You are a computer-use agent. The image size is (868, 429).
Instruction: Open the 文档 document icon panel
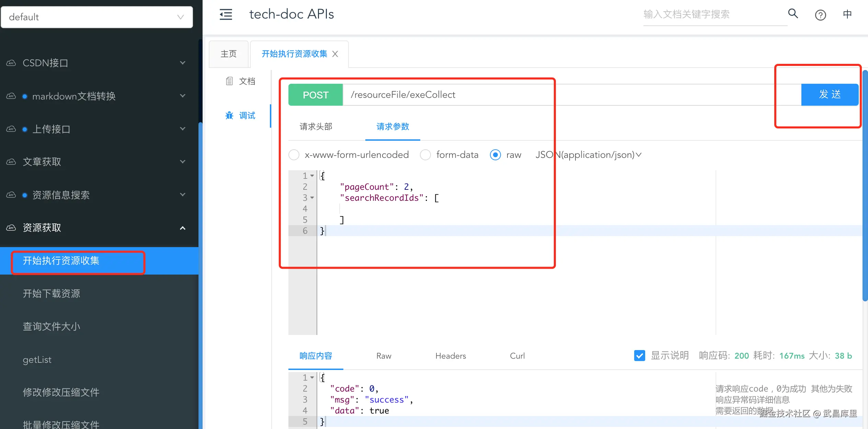click(x=229, y=81)
